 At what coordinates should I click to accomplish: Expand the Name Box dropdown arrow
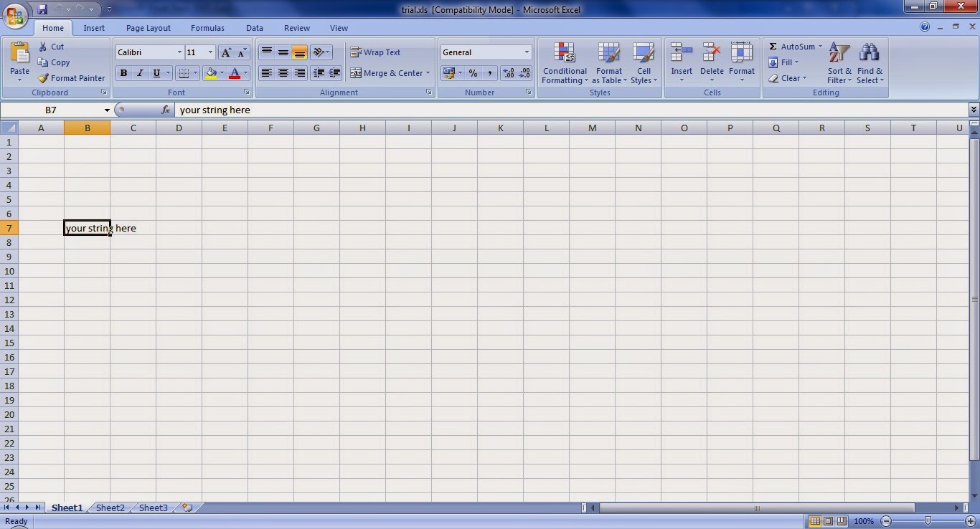pyautogui.click(x=107, y=110)
